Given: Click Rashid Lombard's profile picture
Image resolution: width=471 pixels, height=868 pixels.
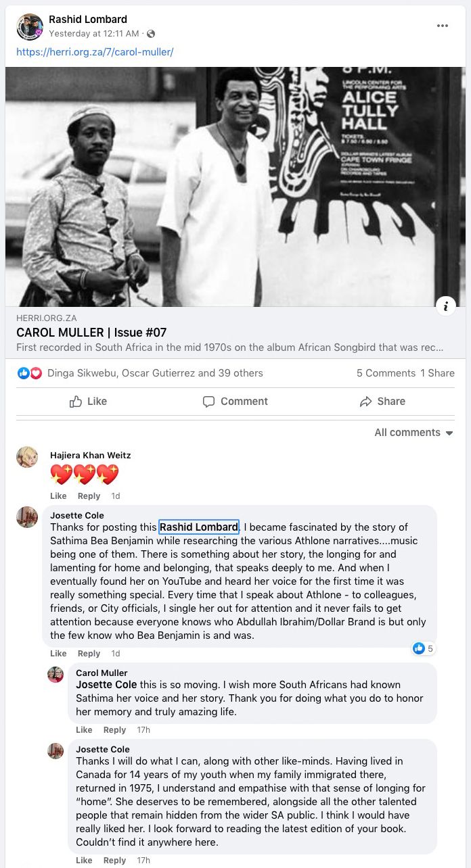Looking at the screenshot, I should click(30, 26).
